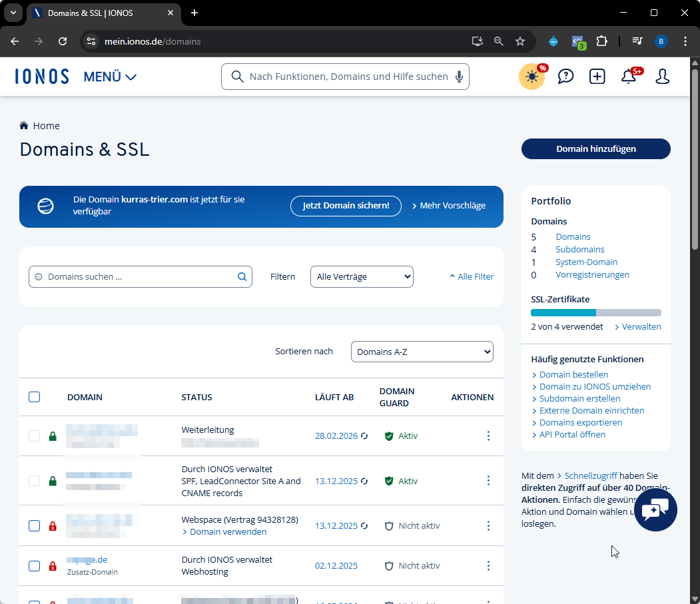Image resolution: width=700 pixels, height=604 pixels.
Task: Toggle the select-all domains checkbox
Action: pyautogui.click(x=35, y=397)
